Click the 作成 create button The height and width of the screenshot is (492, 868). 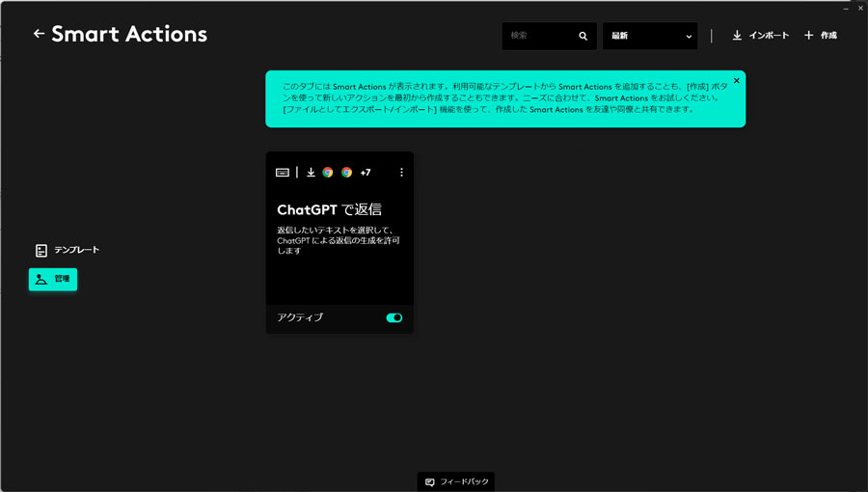pos(821,36)
